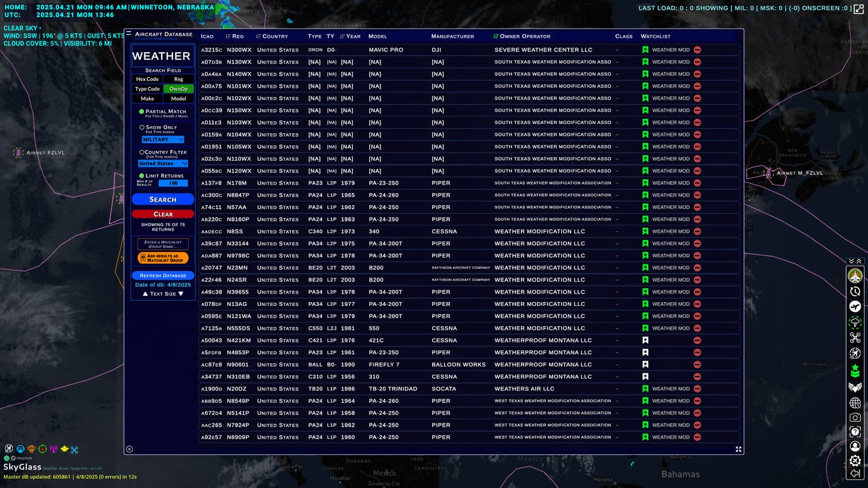
Task: Sort table by Owner Operator column header
Action: pos(522,36)
